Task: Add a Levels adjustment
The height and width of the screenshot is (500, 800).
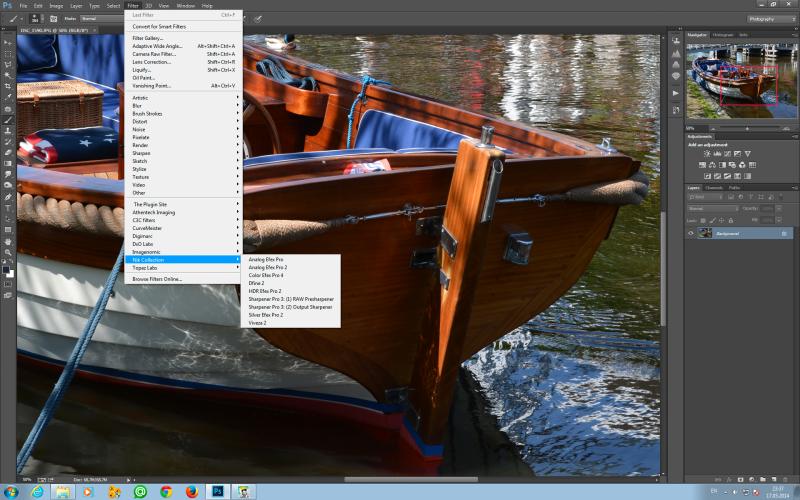Action: coord(717,154)
